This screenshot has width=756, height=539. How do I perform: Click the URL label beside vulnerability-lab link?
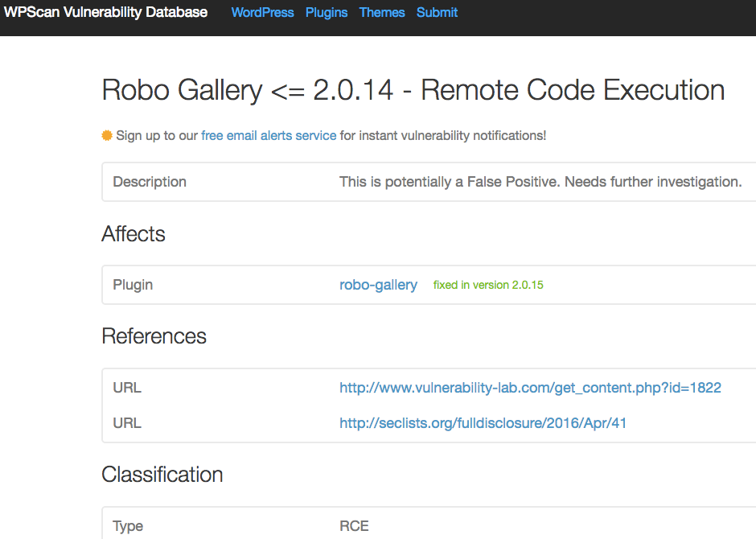pyautogui.click(x=127, y=388)
